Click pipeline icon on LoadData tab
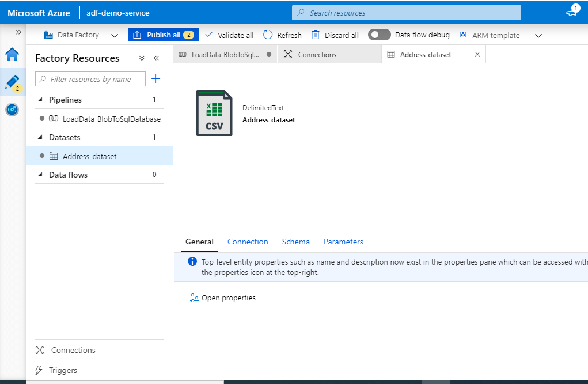588x384 pixels. [183, 54]
